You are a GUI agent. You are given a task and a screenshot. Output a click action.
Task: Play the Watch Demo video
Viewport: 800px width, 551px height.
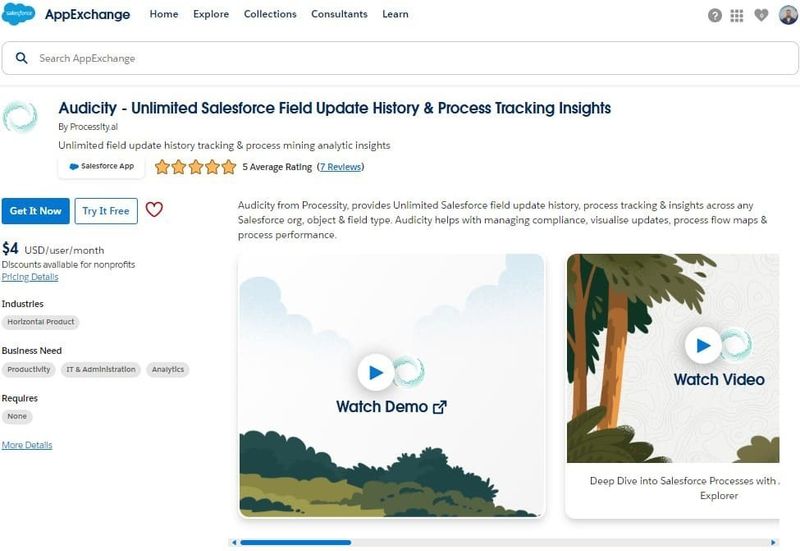click(376, 372)
